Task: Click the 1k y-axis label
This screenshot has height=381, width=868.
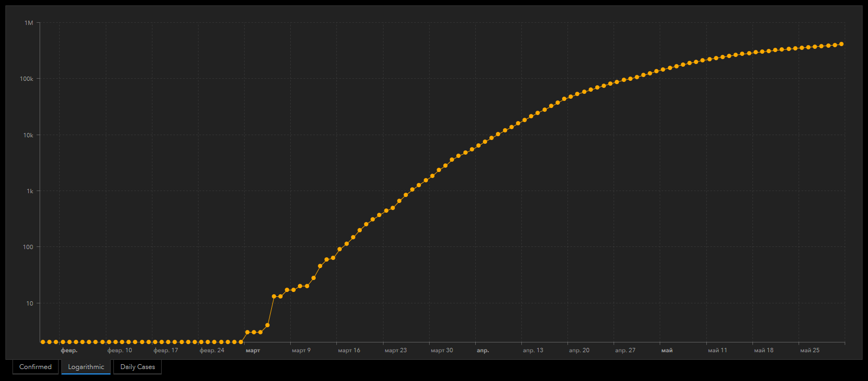Action: pos(30,191)
